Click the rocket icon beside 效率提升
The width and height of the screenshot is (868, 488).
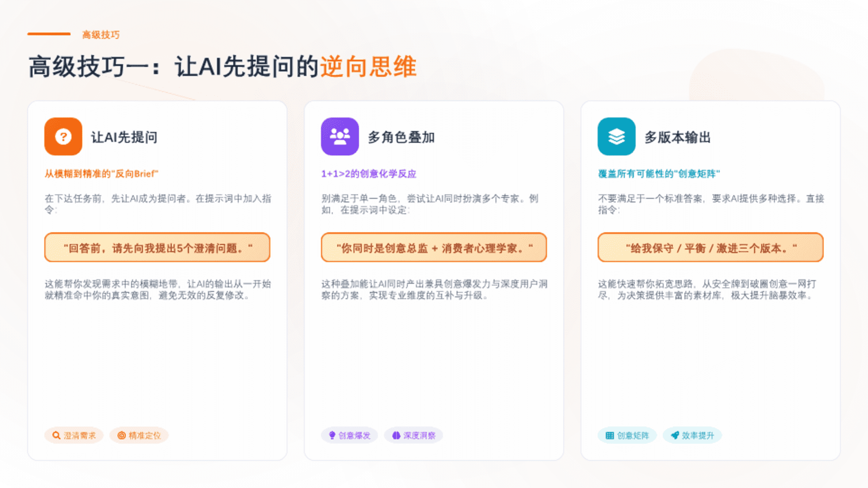point(675,436)
